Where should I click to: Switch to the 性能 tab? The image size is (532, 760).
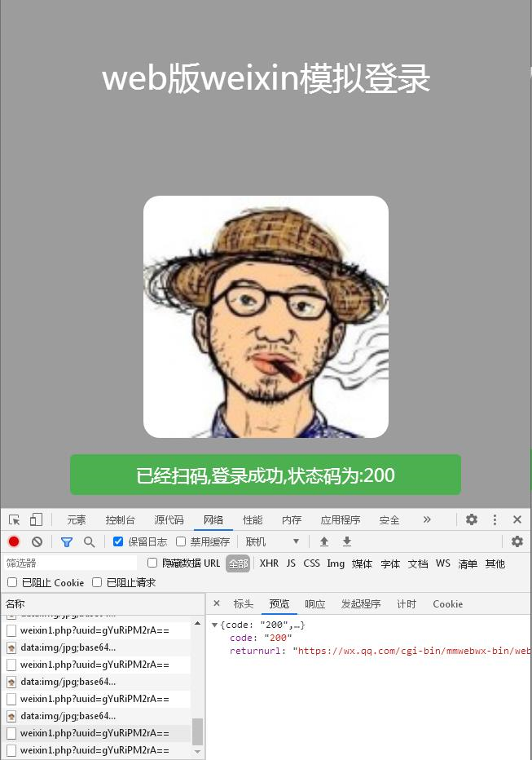coord(253,520)
